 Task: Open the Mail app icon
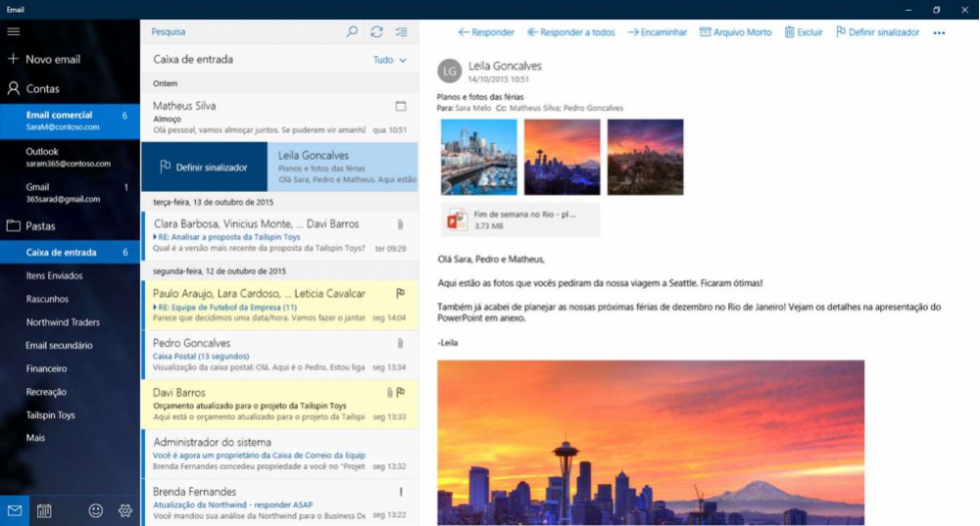15,510
